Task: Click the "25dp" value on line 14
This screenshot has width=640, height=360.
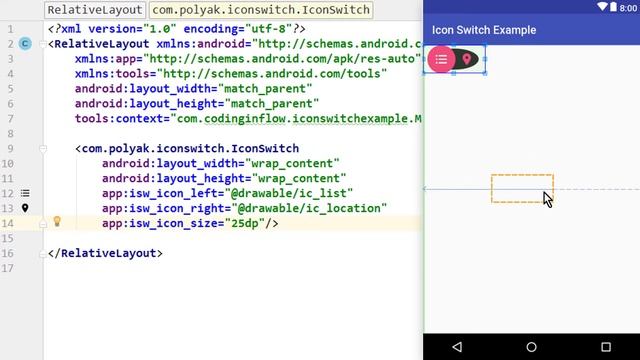Action: [x=244, y=223]
